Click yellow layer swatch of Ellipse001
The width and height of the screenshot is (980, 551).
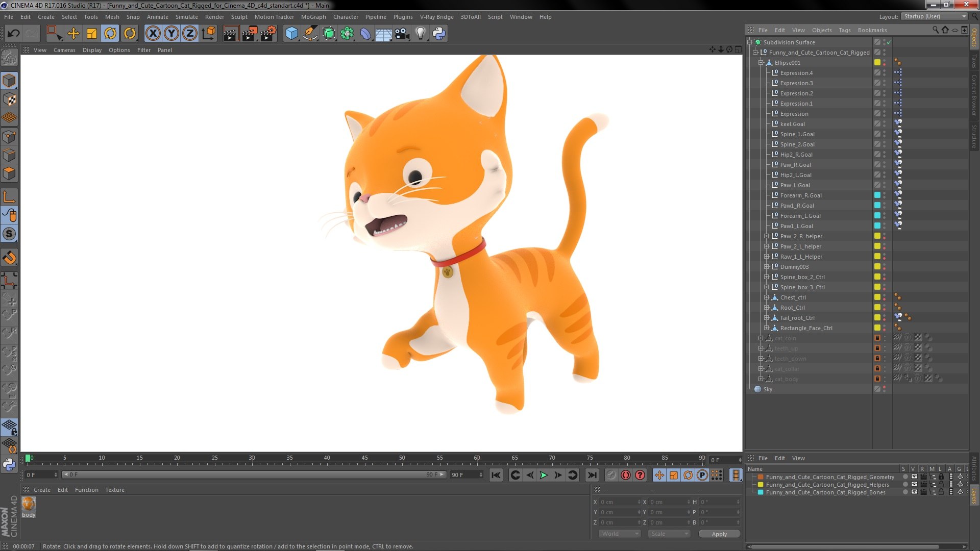pos(877,62)
